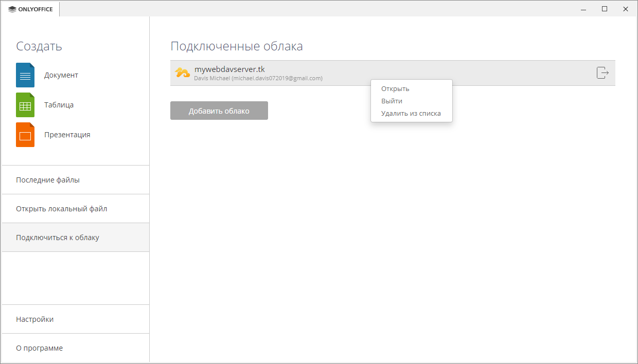Click the green Table spreadsheet icon
The height and width of the screenshot is (364, 638).
[25, 105]
